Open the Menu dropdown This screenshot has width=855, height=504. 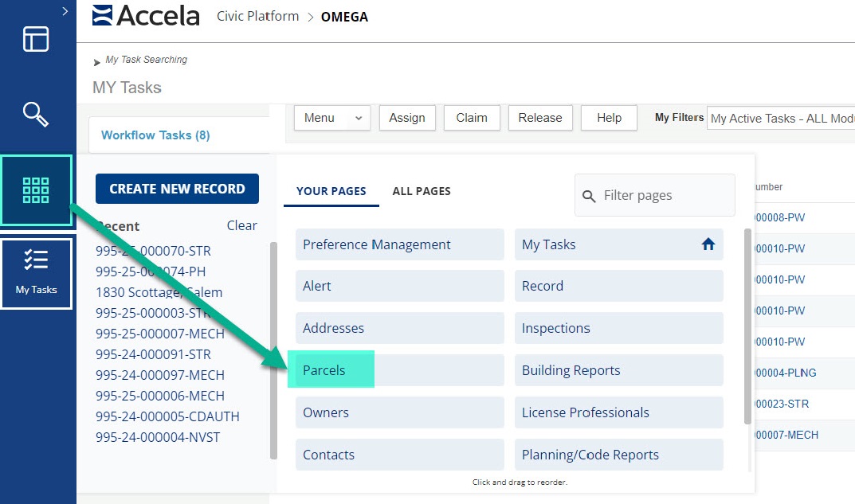tap(332, 118)
